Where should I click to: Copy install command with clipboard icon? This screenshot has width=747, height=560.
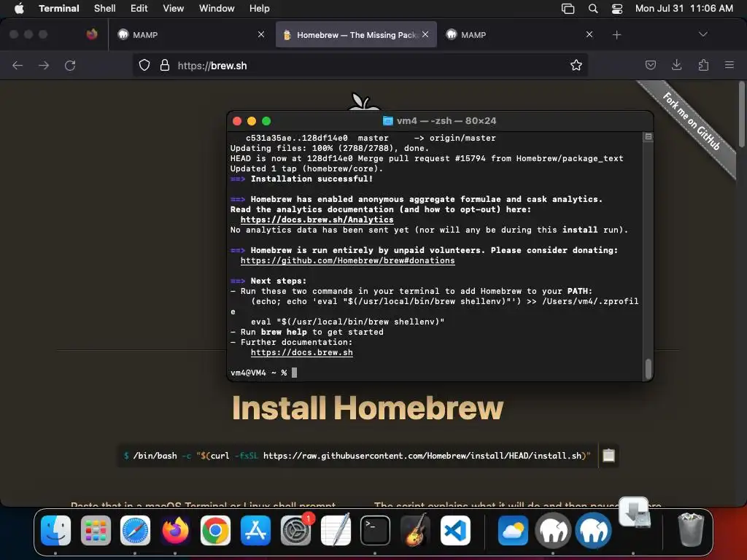coord(608,456)
